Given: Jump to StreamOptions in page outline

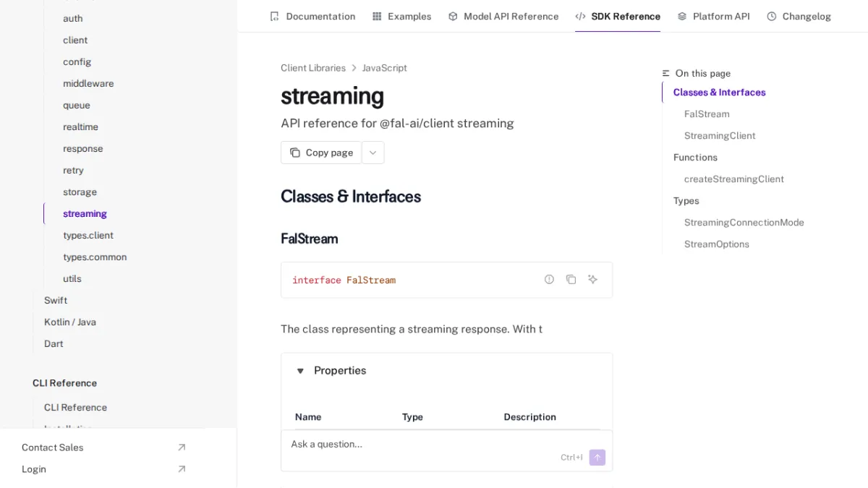Looking at the screenshot, I should [x=717, y=244].
